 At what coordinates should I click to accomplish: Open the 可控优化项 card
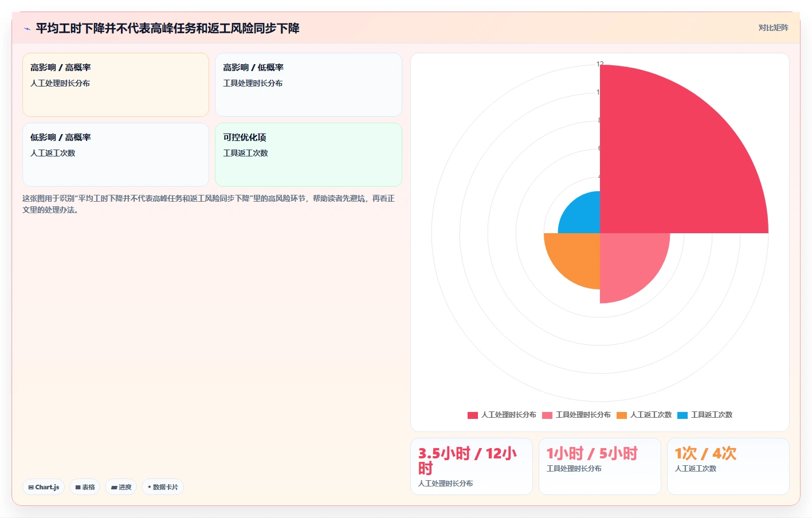(308, 155)
